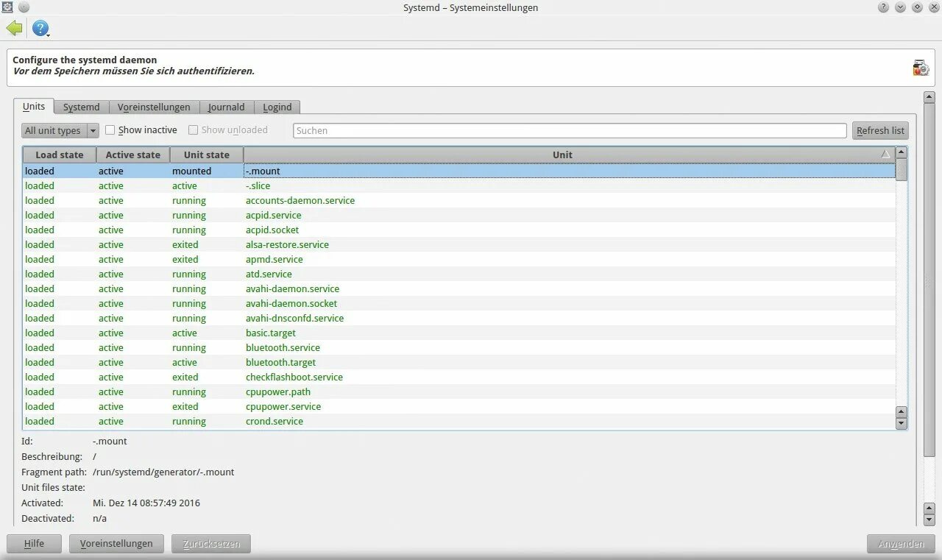This screenshot has width=942, height=560.
Task: Go back with the green arrow
Action: tap(14, 29)
